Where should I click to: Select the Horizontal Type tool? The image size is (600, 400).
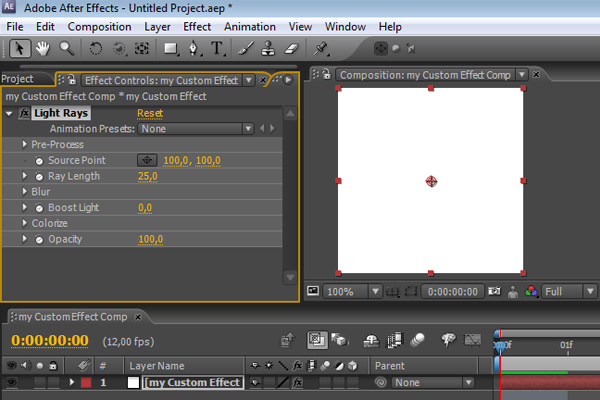pyautogui.click(x=217, y=49)
